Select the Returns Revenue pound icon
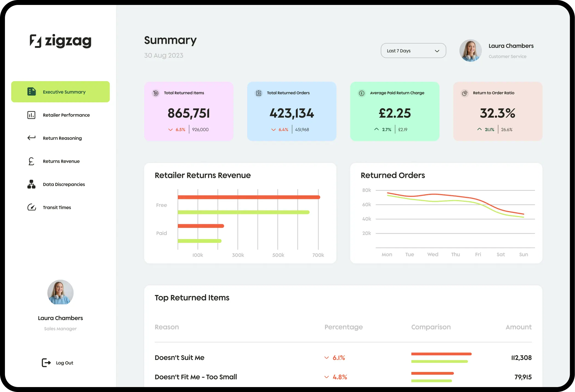The image size is (575, 392). [x=31, y=161]
